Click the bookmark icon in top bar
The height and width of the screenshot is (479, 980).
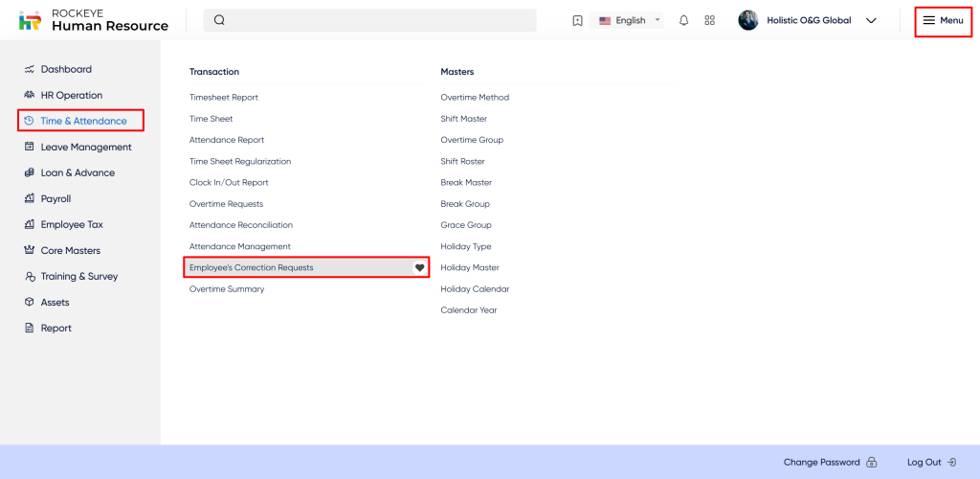(x=577, y=20)
